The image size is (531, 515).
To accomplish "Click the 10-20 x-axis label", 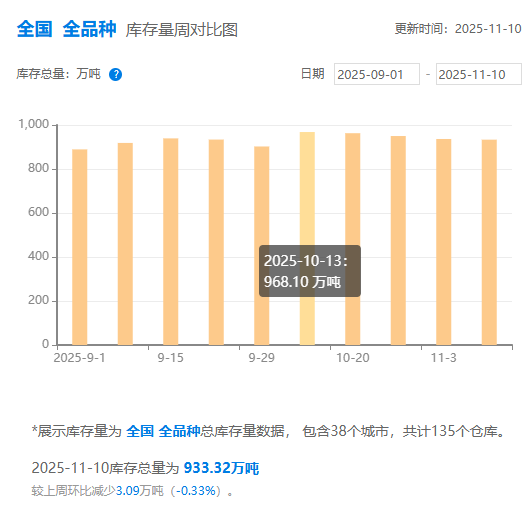I will click(353, 358).
